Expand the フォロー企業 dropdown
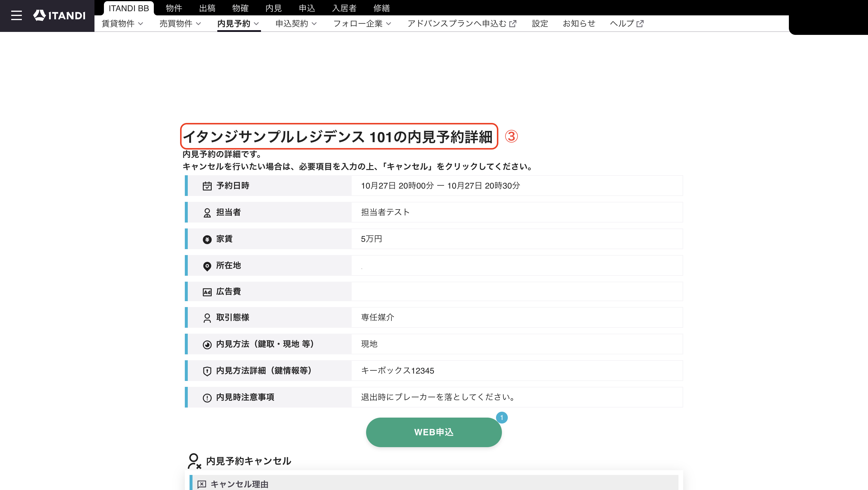868x490 pixels. click(362, 24)
